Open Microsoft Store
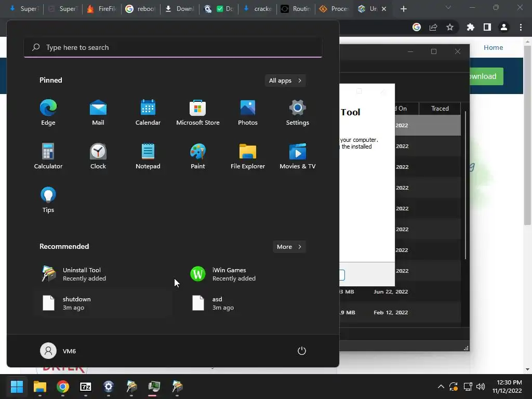 (x=198, y=113)
